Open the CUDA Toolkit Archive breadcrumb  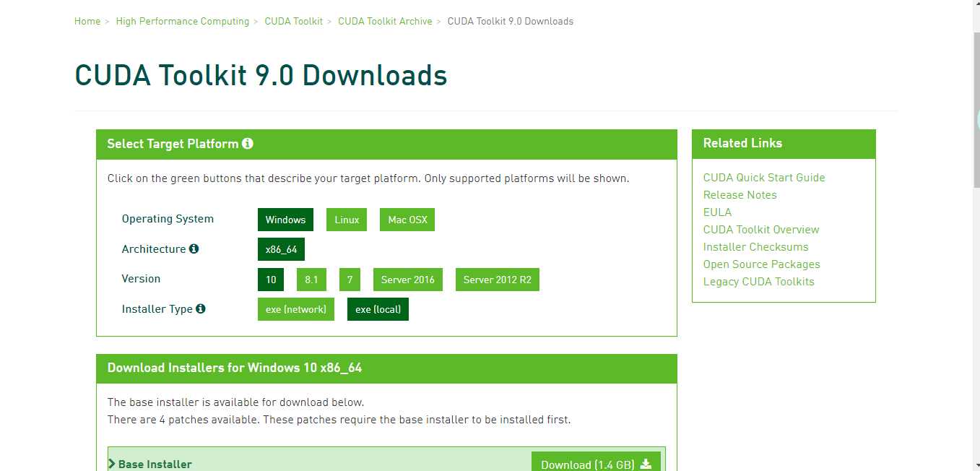click(385, 21)
